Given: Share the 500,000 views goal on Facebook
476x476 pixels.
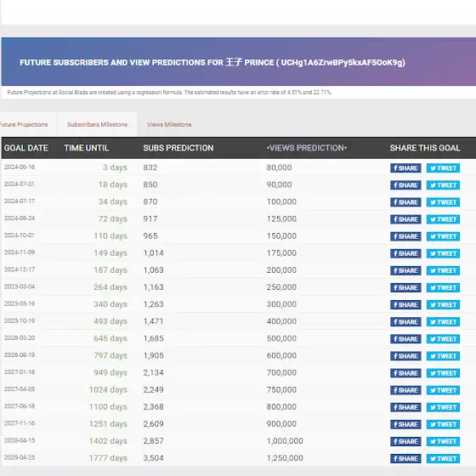Looking at the screenshot, I should [x=405, y=339].
